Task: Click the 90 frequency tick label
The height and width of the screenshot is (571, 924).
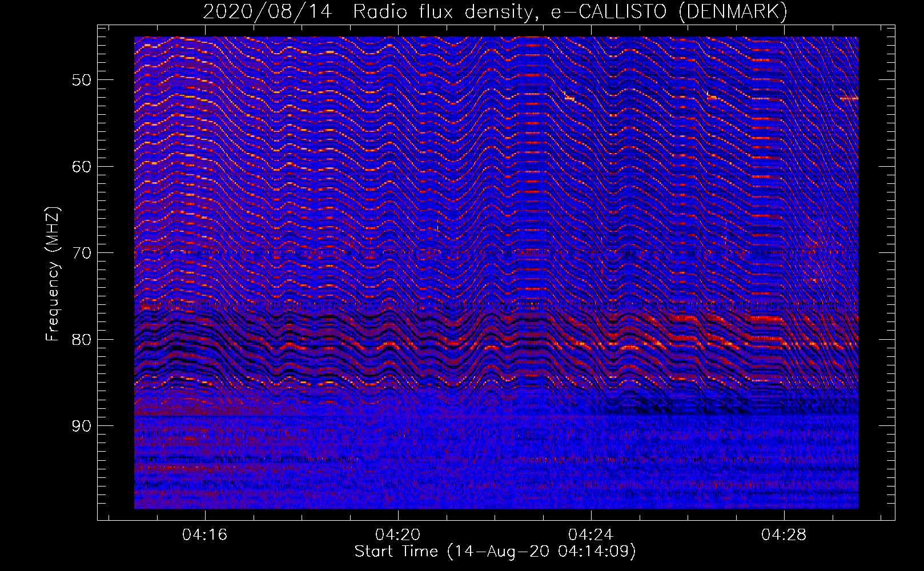Action: 82,426
